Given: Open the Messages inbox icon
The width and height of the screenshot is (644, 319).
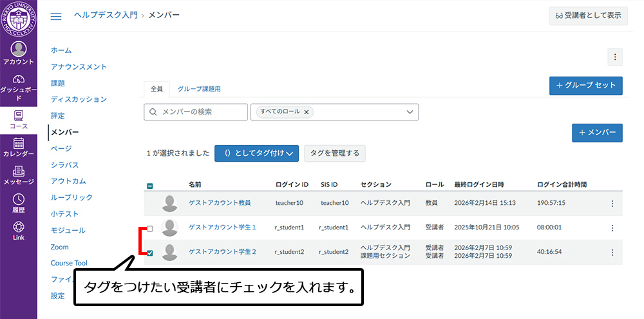Looking at the screenshot, I should click(19, 175).
